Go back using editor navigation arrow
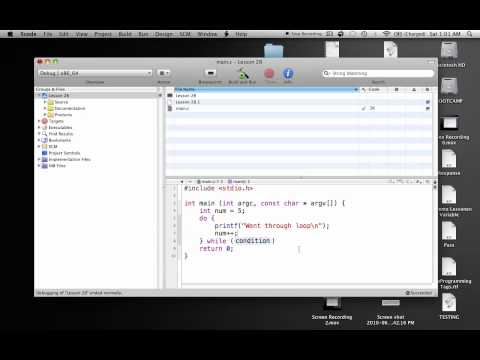The image size is (480, 360). coord(182,182)
